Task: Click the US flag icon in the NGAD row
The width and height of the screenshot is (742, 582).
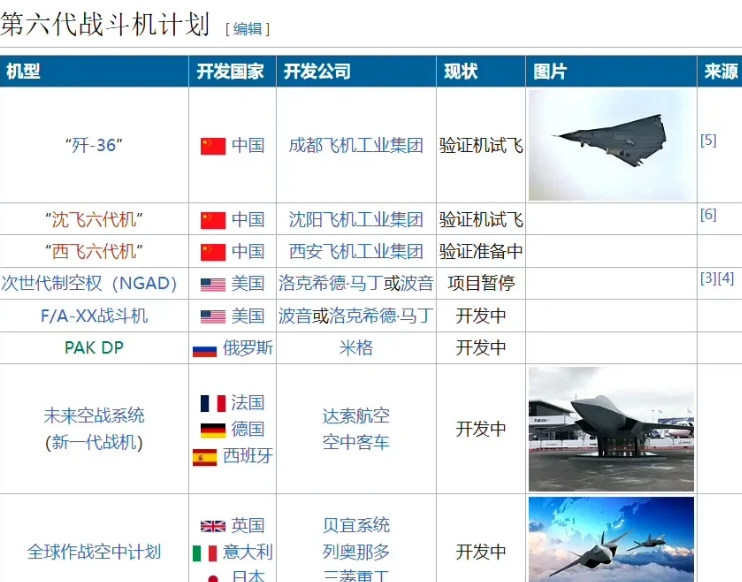Action: point(213,285)
